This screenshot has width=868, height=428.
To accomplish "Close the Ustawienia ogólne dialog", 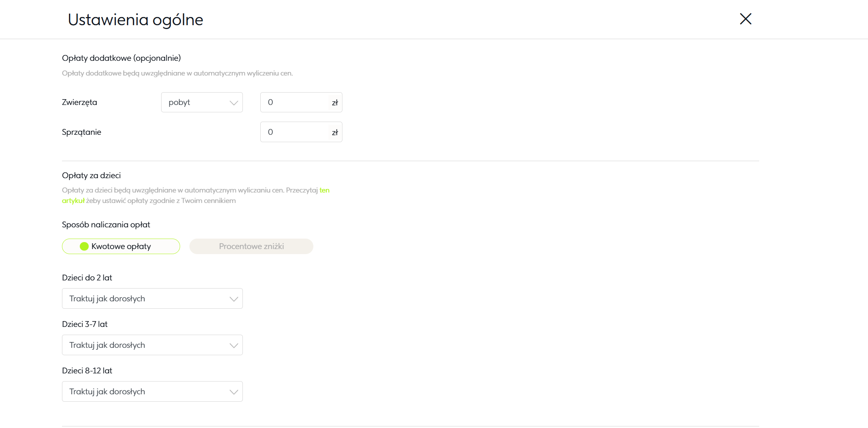I will (x=745, y=19).
